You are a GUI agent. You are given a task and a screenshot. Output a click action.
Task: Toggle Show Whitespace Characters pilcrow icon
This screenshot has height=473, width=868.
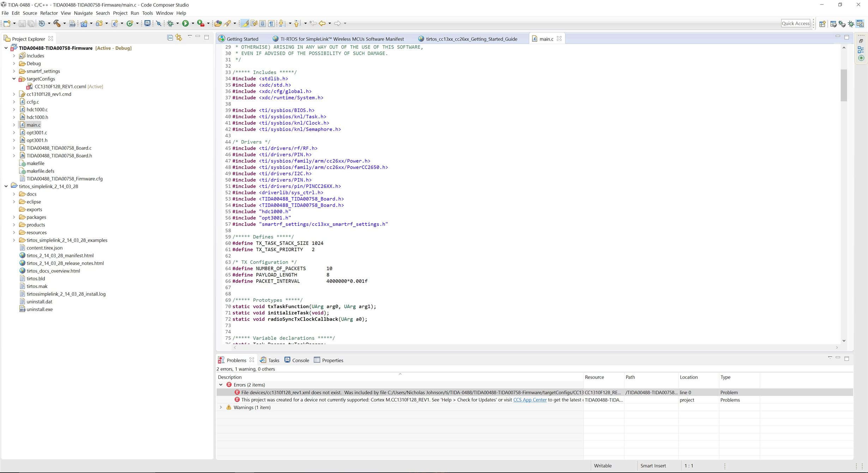[271, 23]
